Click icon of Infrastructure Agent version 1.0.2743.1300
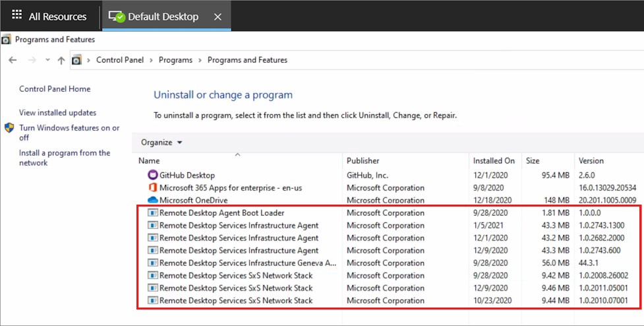Image resolution: width=644 pixels, height=326 pixels. pyautogui.click(x=152, y=225)
